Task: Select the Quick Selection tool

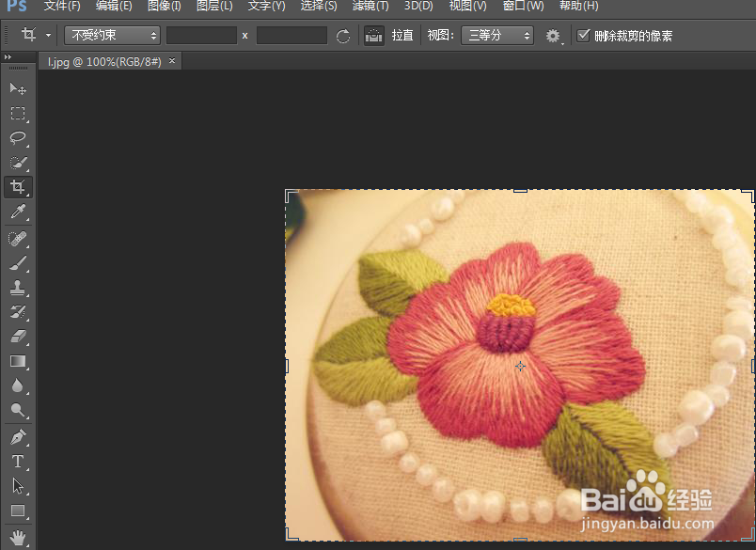Action: click(18, 163)
